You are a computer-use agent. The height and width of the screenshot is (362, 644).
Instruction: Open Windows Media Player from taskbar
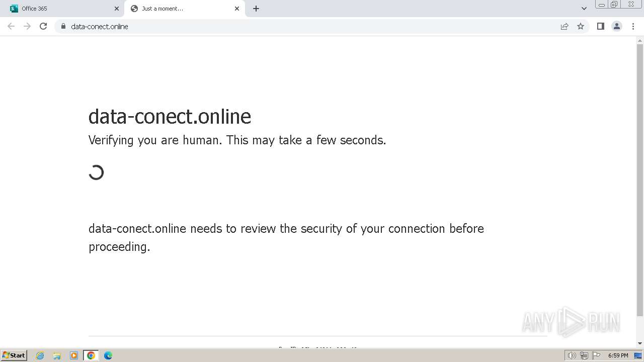click(x=74, y=355)
